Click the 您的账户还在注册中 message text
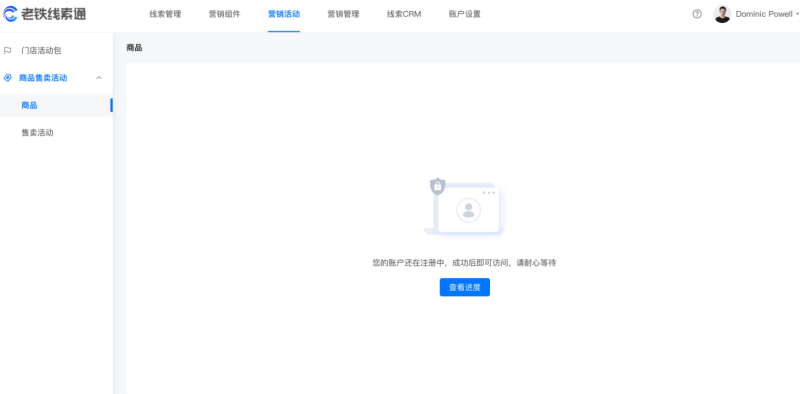The image size is (800, 394). pos(464,263)
